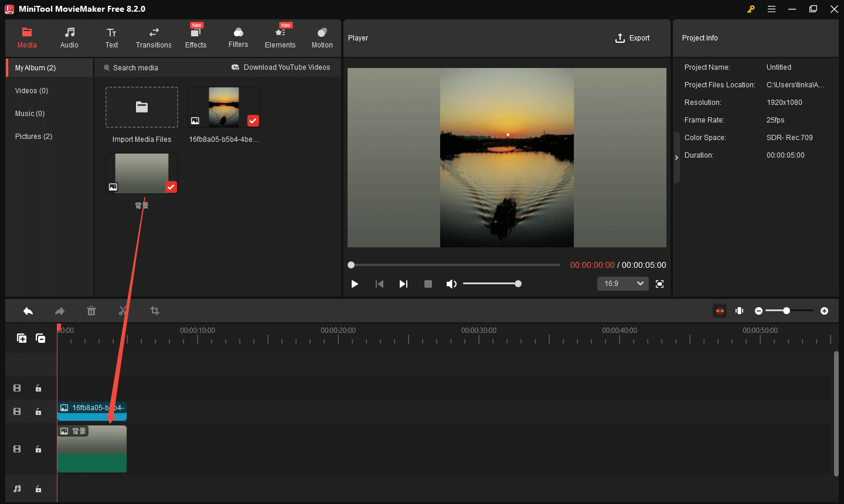
Task: Open the crop tool
Action: pos(155,311)
